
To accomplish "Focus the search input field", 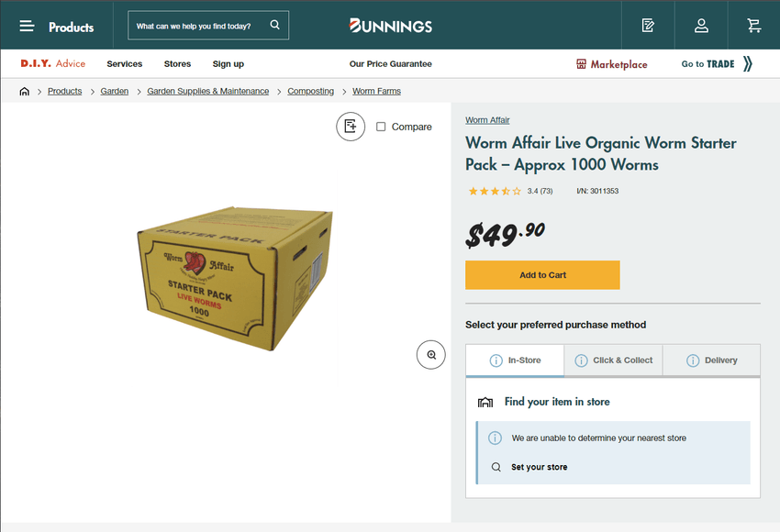I will 199,26.
